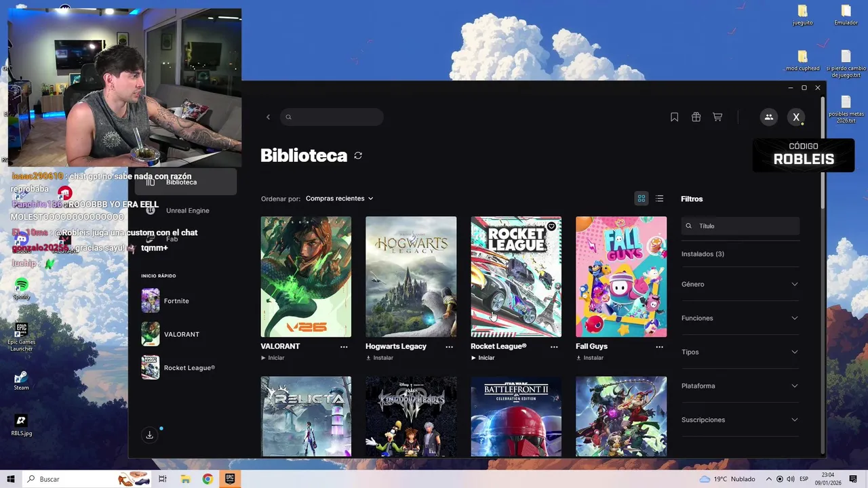This screenshot has height=488, width=868.
Task: Switch to list view
Action: (659, 199)
